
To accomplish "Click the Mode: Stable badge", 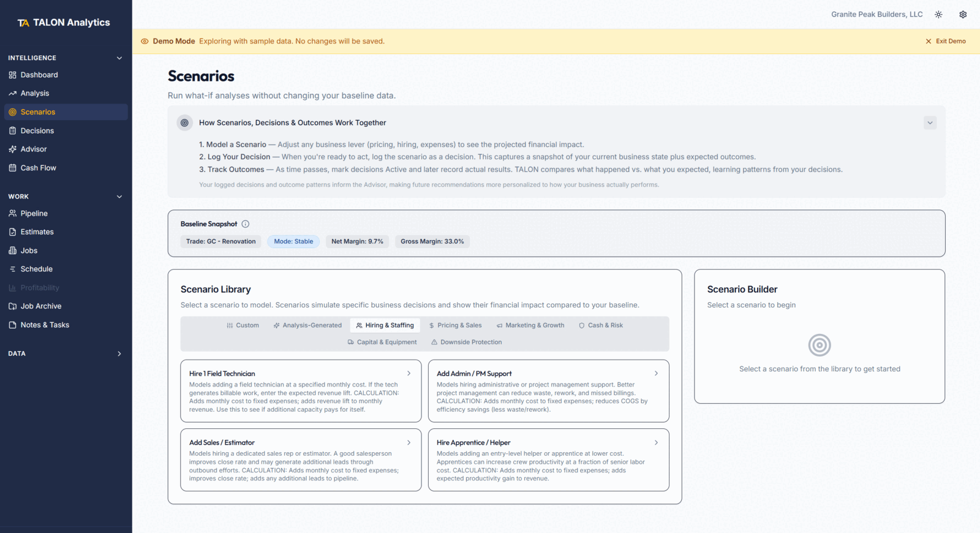I will coord(293,241).
